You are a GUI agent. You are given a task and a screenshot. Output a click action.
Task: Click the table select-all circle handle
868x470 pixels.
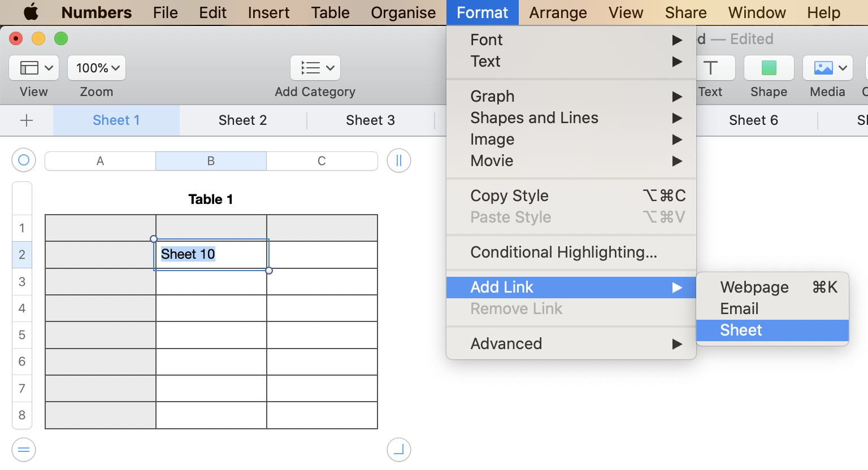pos(24,160)
